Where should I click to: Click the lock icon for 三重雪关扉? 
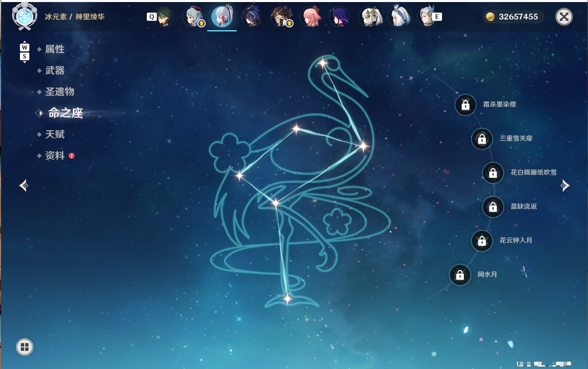[482, 139]
